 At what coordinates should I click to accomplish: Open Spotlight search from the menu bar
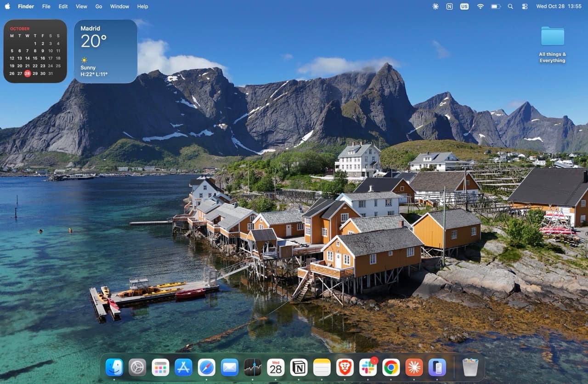pyautogui.click(x=510, y=6)
